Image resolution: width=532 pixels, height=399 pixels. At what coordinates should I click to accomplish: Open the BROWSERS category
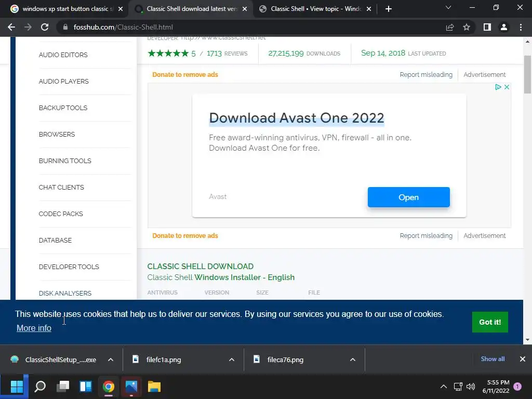tap(57, 134)
